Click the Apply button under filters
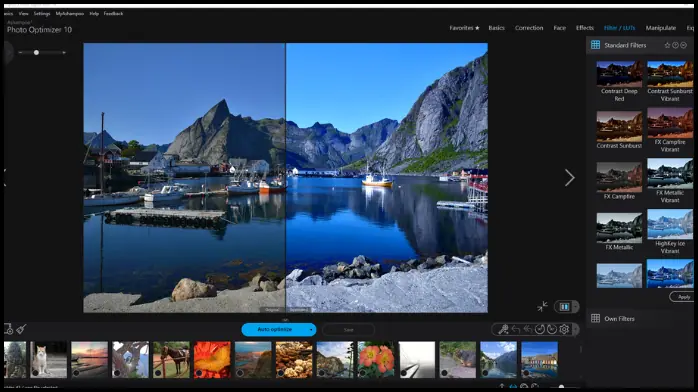This screenshot has width=698, height=392. tap(683, 297)
